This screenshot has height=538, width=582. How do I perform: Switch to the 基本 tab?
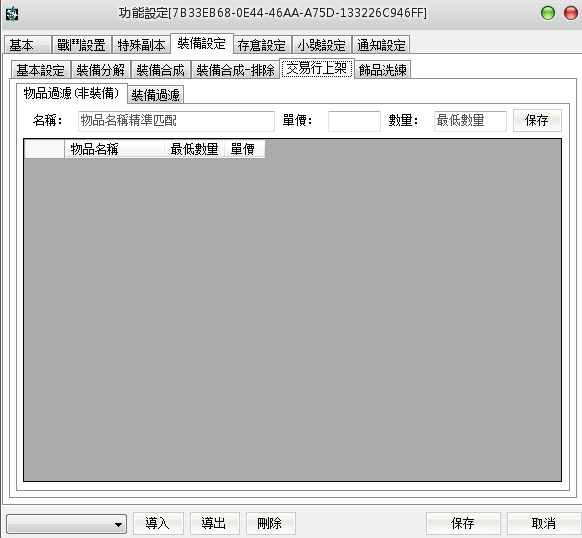point(27,45)
